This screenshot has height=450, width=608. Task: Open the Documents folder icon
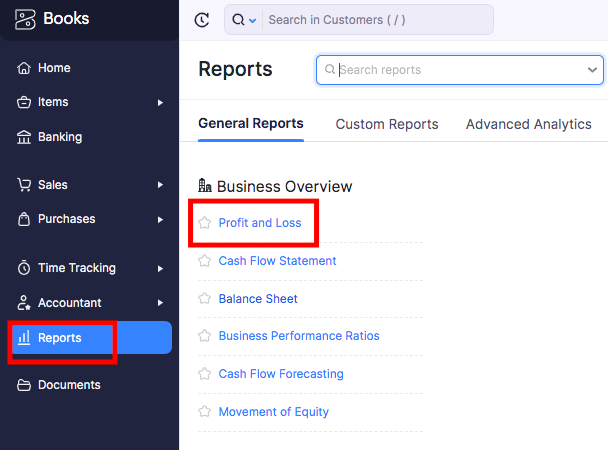[x=24, y=385]
